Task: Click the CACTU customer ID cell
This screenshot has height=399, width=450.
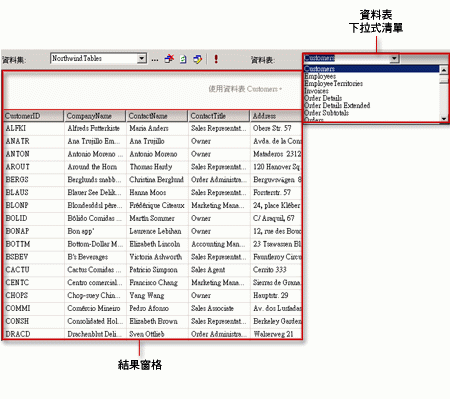Action: click(x=34, y=270)
